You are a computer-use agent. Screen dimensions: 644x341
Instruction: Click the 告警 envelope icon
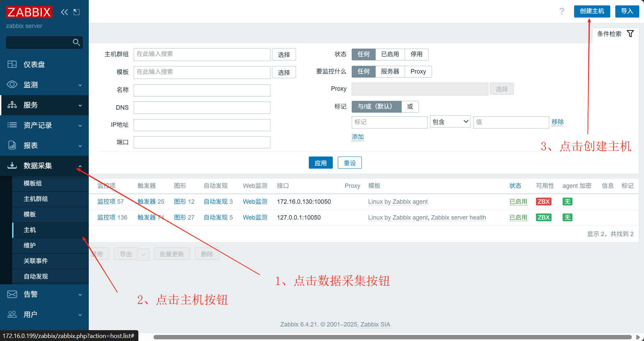click(x=12, y=294)
